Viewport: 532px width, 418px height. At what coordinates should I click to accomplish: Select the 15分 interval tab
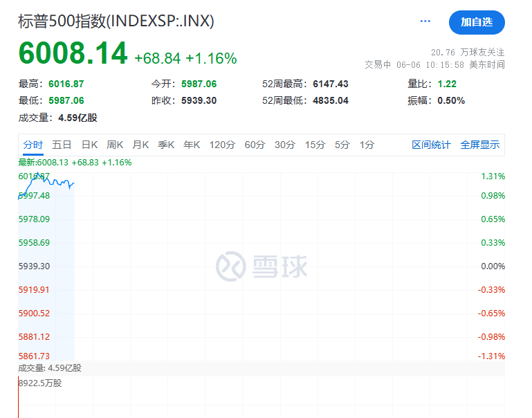pos(315,145)
